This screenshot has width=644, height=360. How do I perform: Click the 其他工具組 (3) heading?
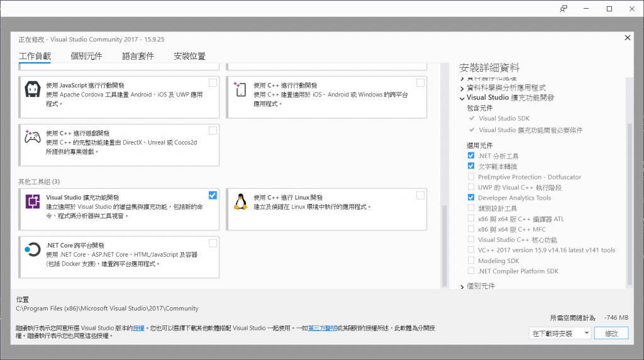pos(39,182)
